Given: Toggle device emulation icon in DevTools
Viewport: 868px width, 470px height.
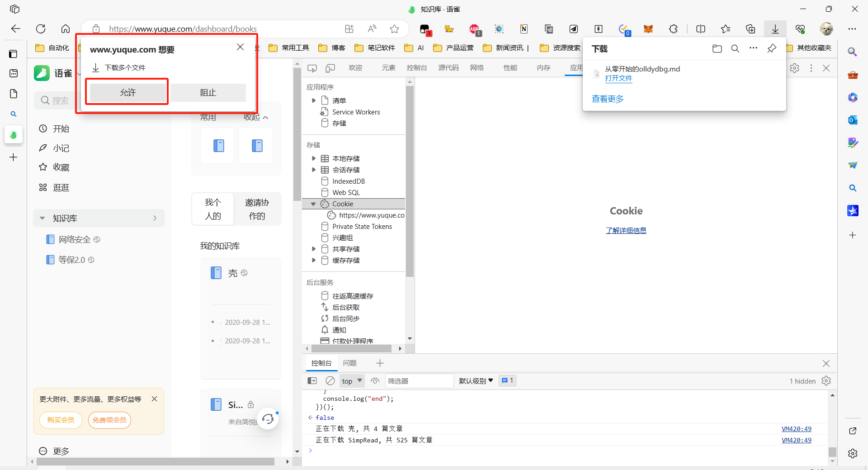Looking at the screenshot, I should 330,68.
